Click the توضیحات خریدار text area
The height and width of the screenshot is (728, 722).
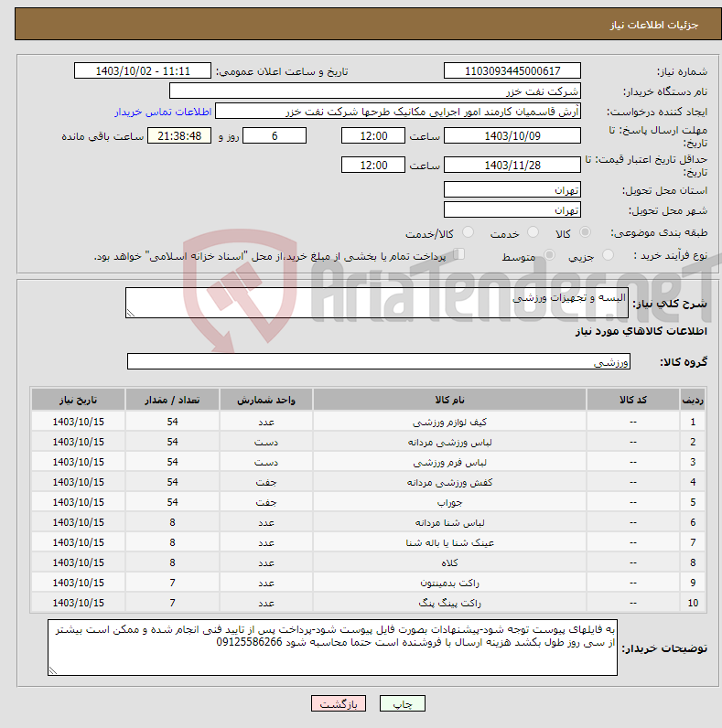(x=332, y=648)
